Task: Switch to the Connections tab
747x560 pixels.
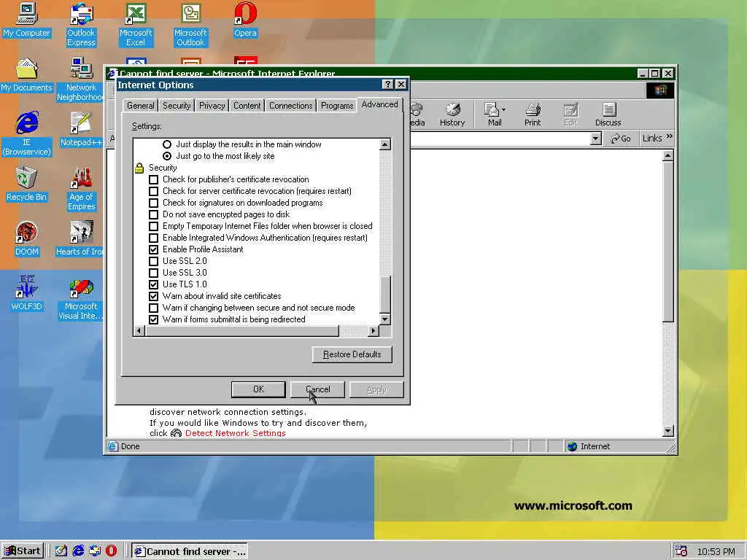Action: pyautogui.click(x=290, y=106)
